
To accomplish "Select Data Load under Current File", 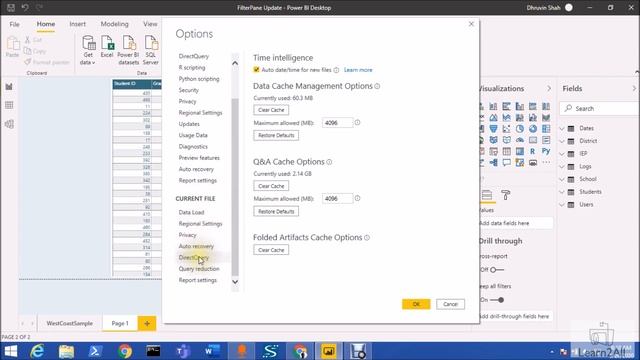I will click(x=191, y=213).
